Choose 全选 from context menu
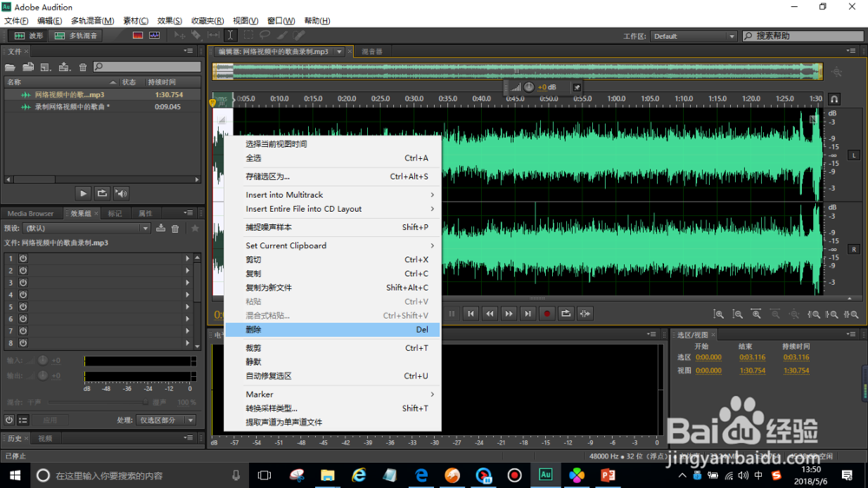868x488 pixels. [x=332, y=158]
